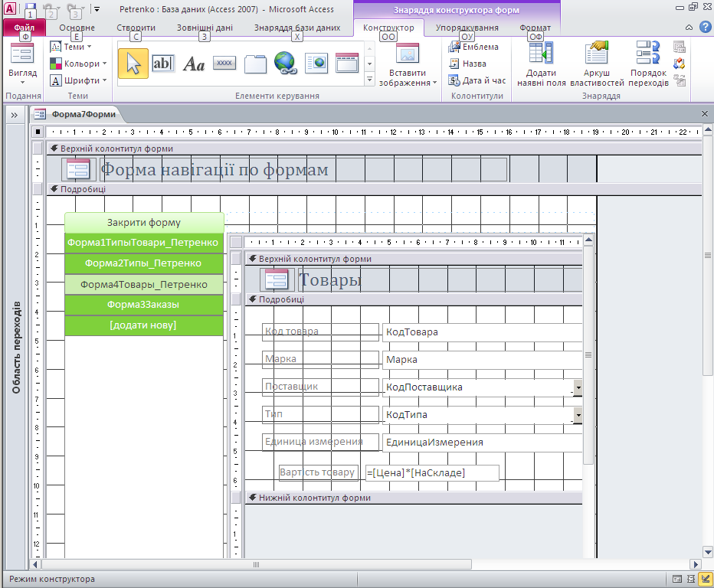Pick the command button control
714x588 pixels.
coord(224,64)
